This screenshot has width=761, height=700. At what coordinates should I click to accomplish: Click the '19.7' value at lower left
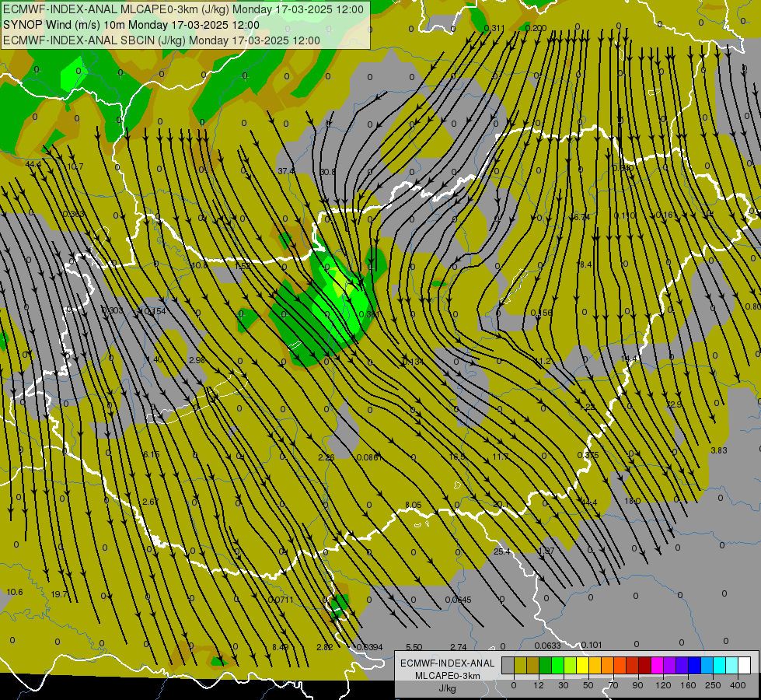(x=59, y=594)
